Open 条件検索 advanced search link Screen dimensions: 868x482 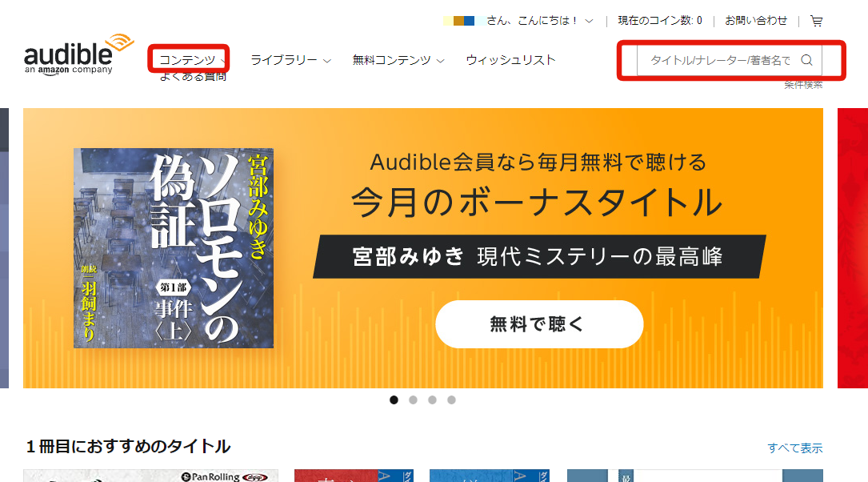[x=803, y=85]
